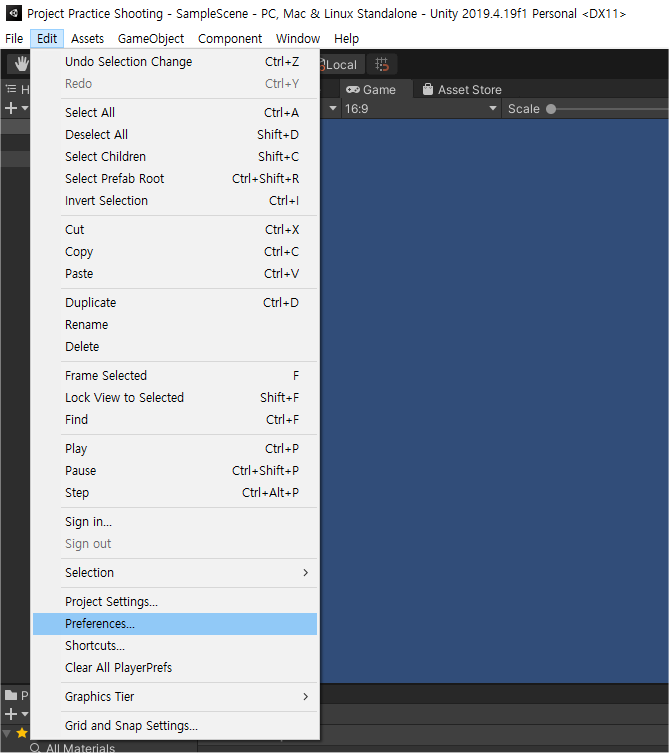Collapse the Favorites tree arrow
This screenshot has height=753, width=669.
7,733
